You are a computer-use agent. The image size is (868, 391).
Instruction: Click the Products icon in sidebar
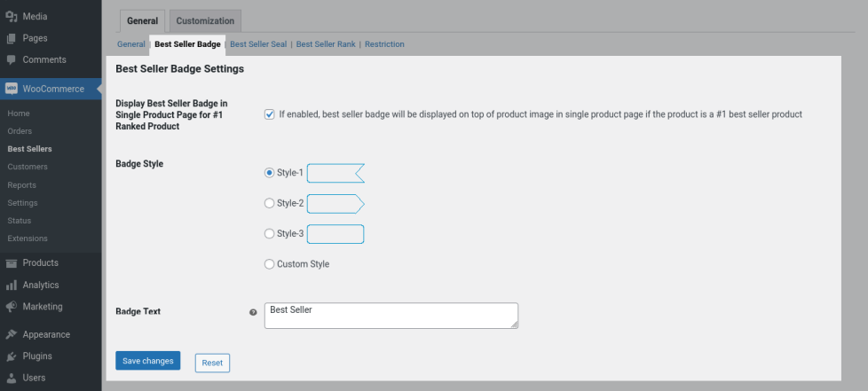tap(12, 263)
